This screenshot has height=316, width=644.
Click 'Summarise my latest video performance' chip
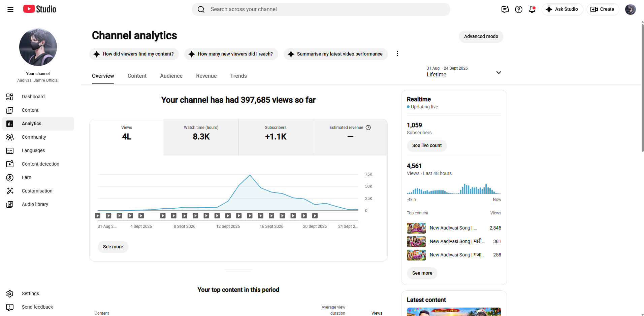pyautogui.click(x=335, y=54)
